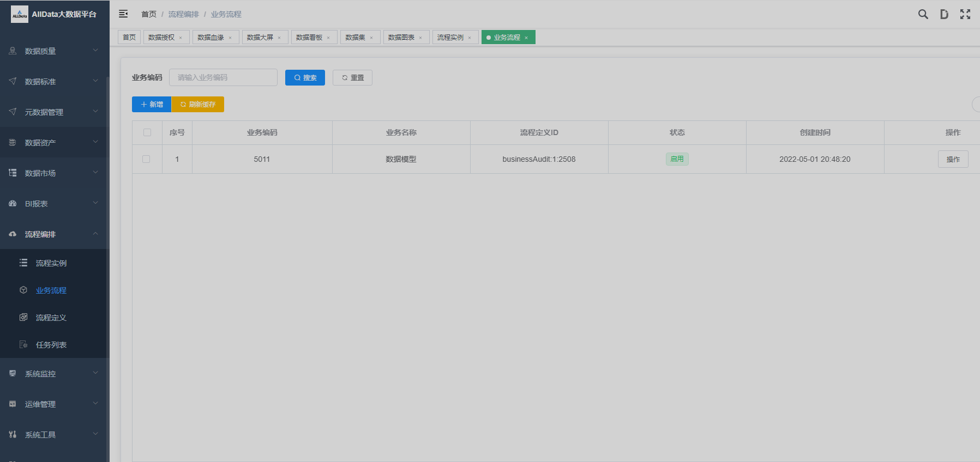Click the 新增 button

point(152,104)
